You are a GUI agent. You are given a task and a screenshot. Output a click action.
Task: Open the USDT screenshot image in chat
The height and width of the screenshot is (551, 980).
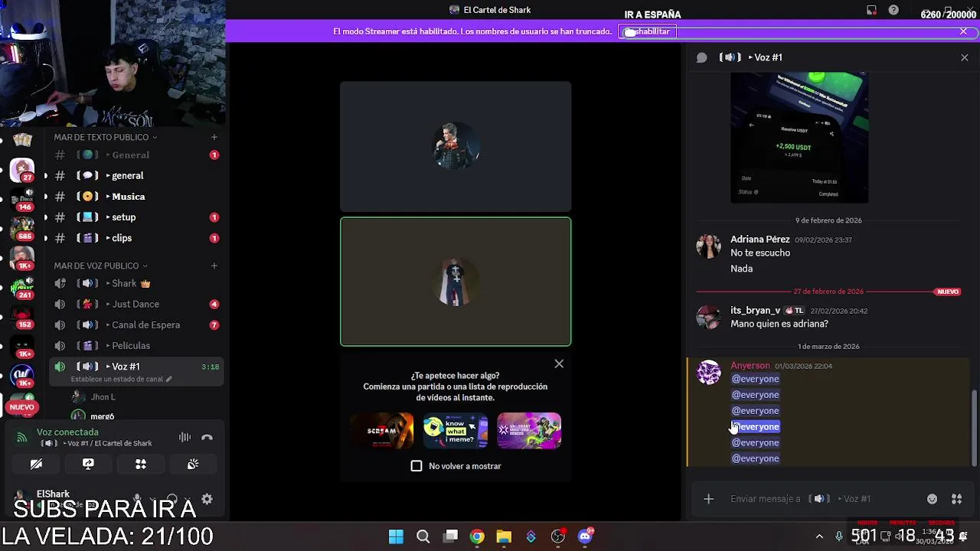click(x=799, y=138)
